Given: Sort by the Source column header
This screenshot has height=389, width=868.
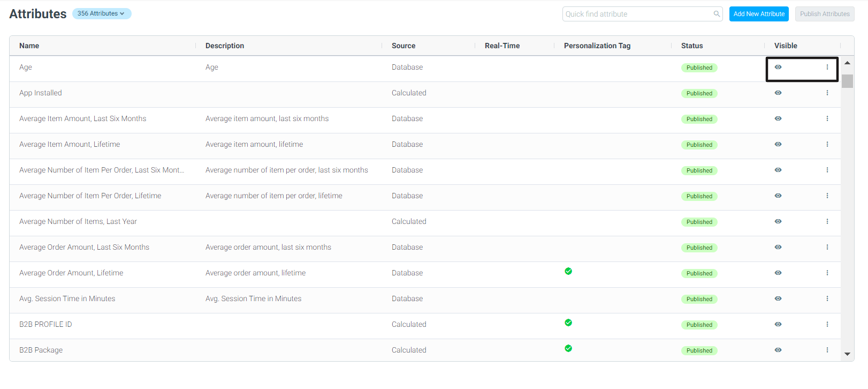Looking at the screenshot, I should pos(403,46).
